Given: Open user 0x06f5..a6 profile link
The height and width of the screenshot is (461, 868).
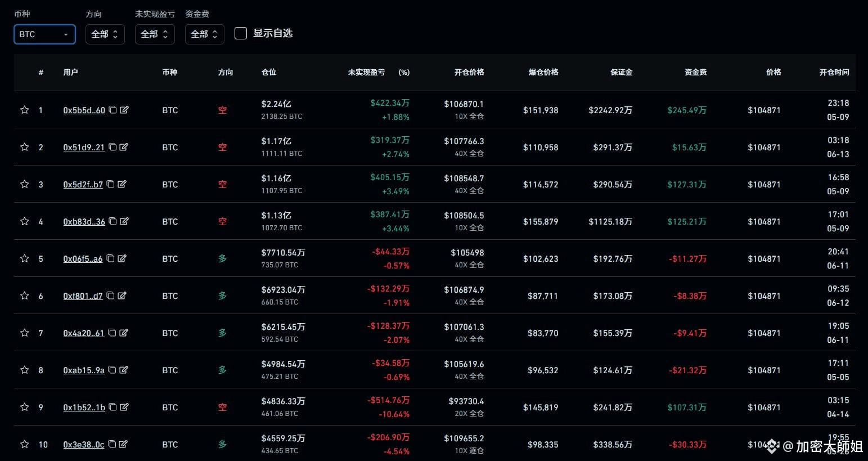Looking at the screenshot, I should [x=83, y=259].
